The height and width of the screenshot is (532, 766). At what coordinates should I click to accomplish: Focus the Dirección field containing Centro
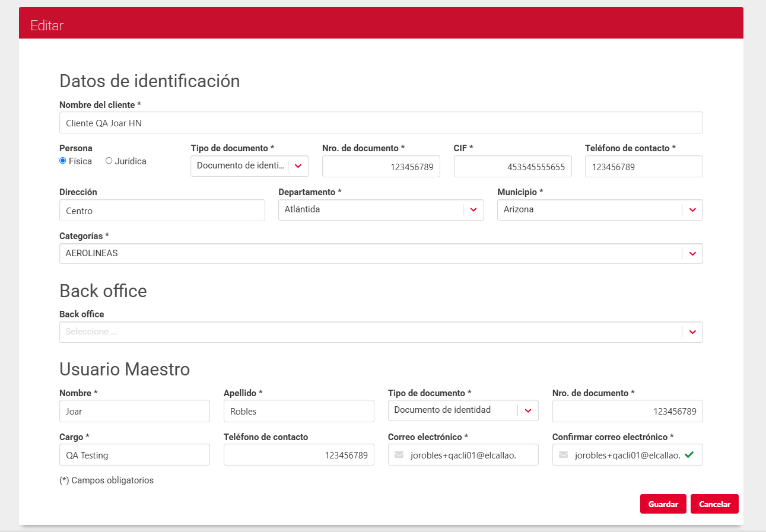[x=162, y=211]
